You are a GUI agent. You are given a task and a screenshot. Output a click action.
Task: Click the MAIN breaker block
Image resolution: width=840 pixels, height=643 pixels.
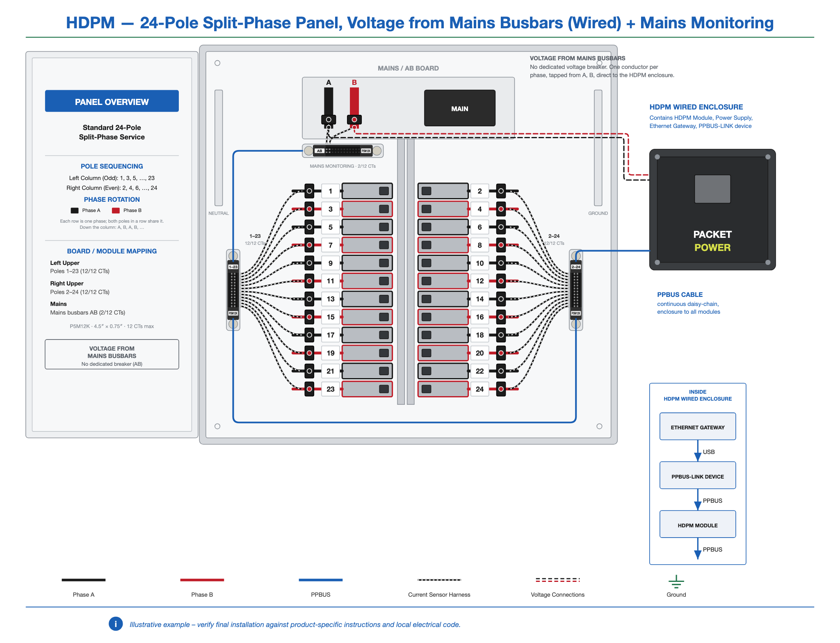pyautogui.click(x=459, y=108)
